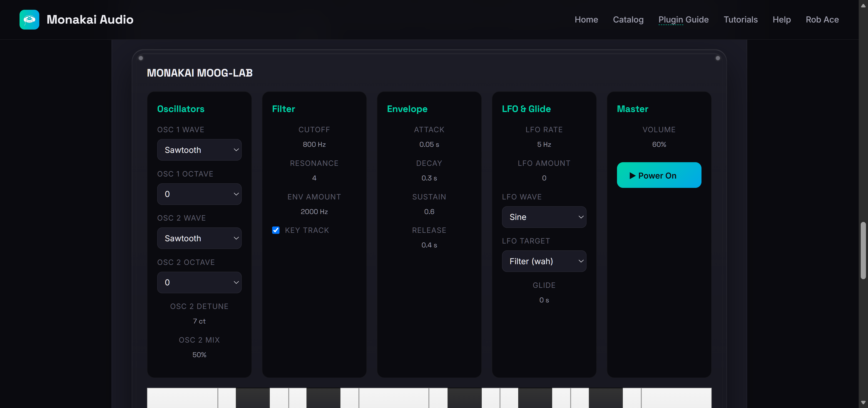Image resolution: width=868 pixels, height=408 pixels.
Task: Click the Resonance value 4
Action: point(314,178)
